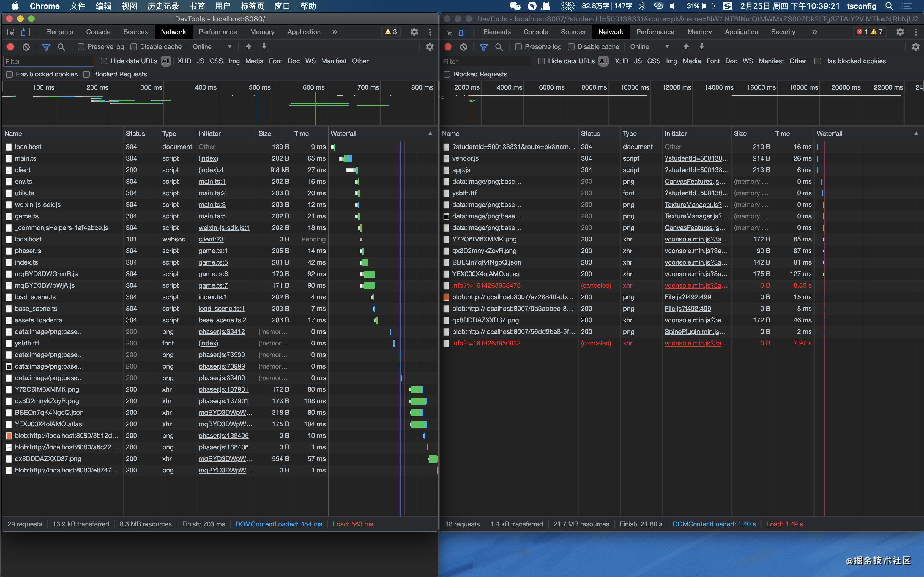Enable Preserve log in right DevTools
924x577 pixels.
(x=518, y=47)
